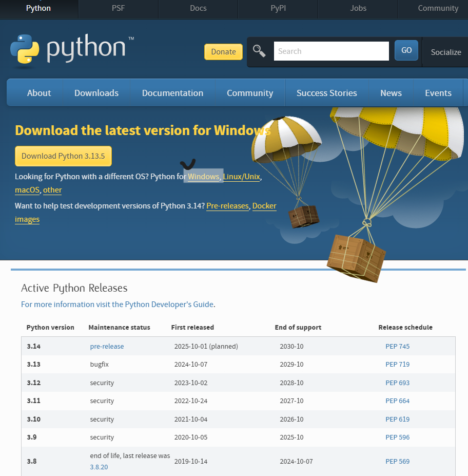
Task: Open the Community item in blue navigation bar
Action: (250, 93)
